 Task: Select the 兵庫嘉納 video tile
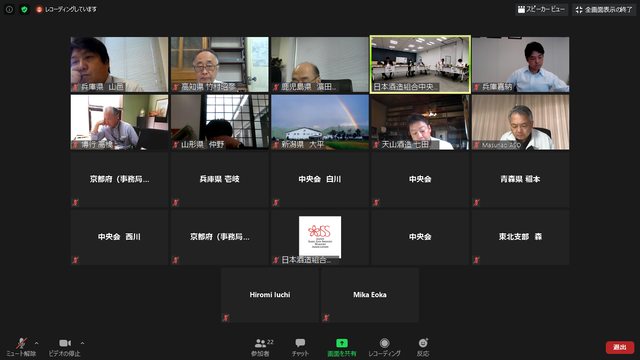(520, 64)
